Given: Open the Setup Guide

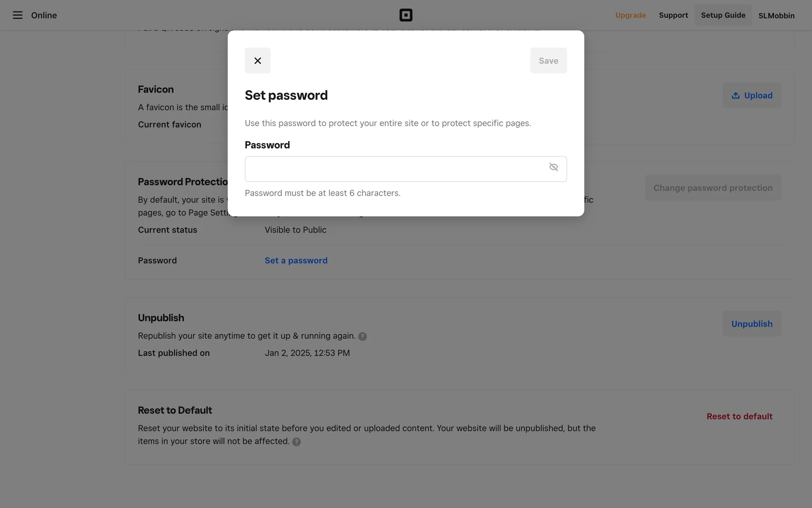Looking at the screenshot, I should [723, 15].
